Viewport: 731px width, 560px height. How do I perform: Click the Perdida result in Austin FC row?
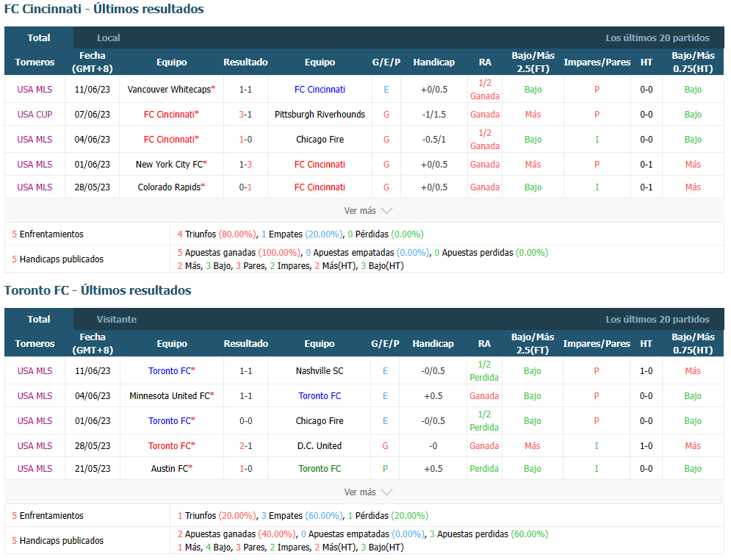click(484, 469)
